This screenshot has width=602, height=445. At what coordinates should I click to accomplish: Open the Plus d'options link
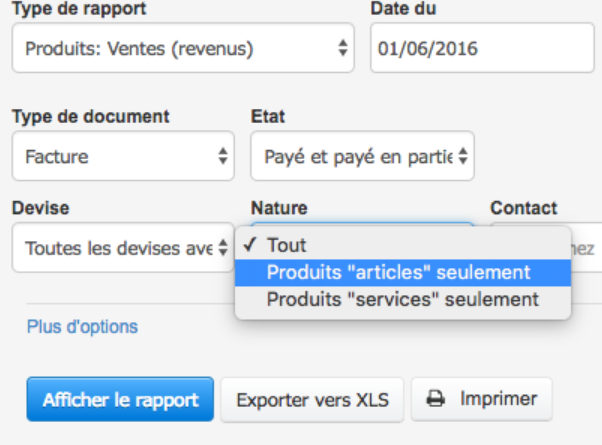pos(82,327)
